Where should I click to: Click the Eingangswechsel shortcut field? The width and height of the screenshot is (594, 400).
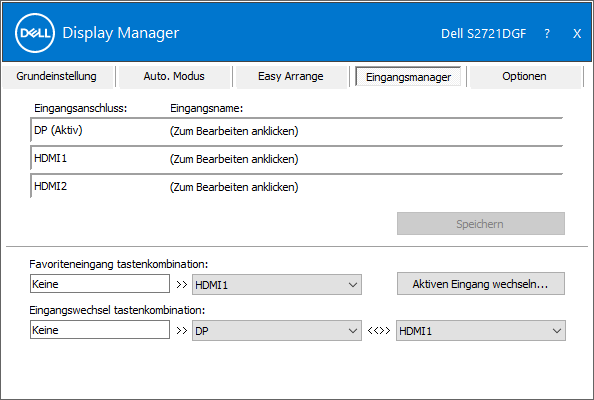(x=100, y=330)
